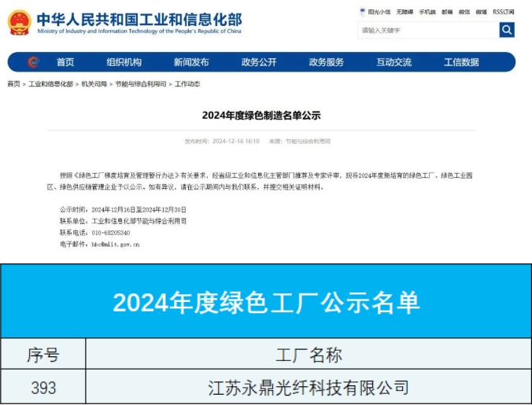The image size is (532, 405).
Task: Open the 工信数据 menu item
Action: pyautogui.click(x=461, y=62)
